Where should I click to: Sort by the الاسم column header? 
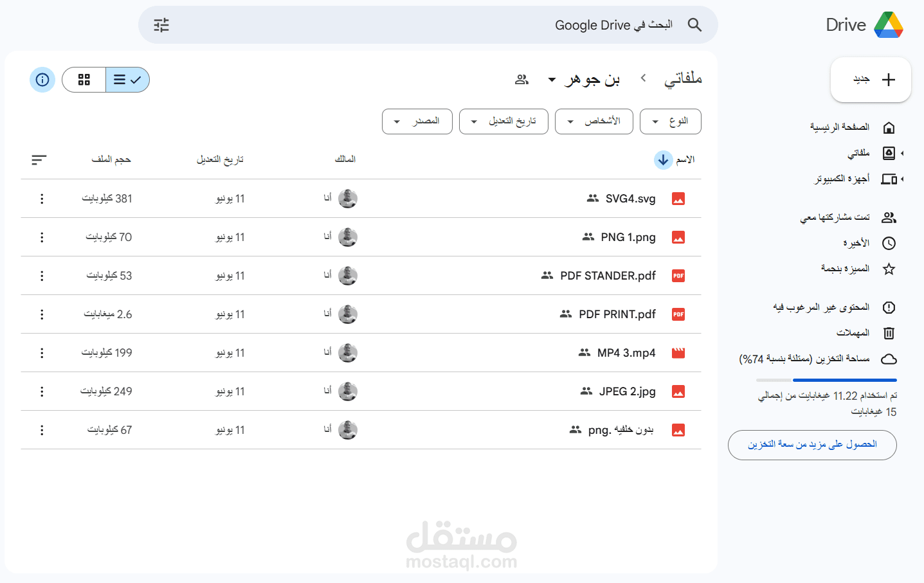(x=685, y=159)
